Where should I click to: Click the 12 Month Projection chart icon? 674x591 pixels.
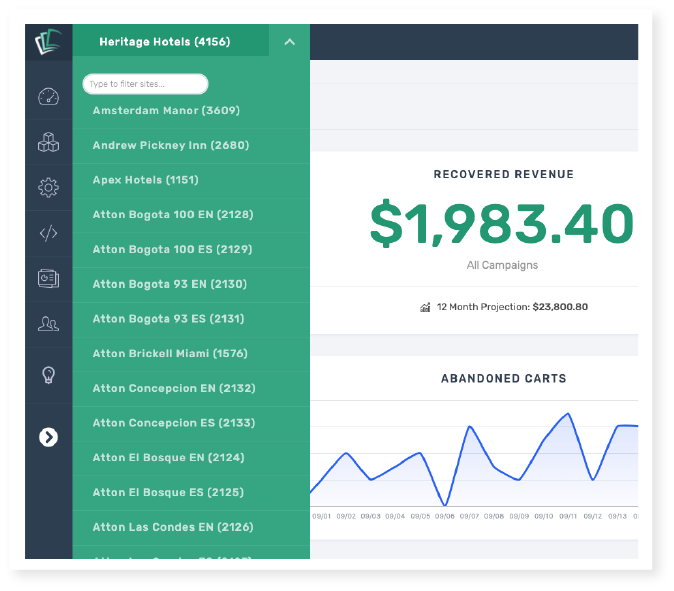[426, 307]
